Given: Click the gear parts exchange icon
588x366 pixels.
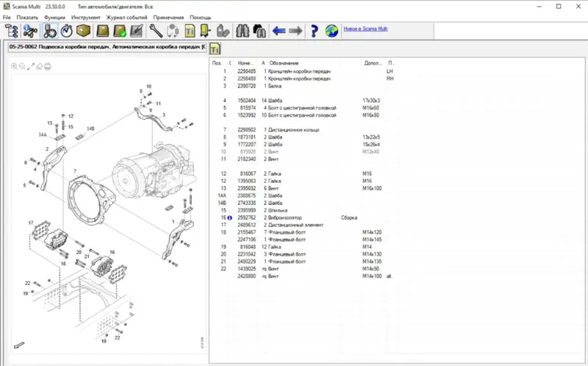Looking at the screenshot, I should [x=173, y=31].
